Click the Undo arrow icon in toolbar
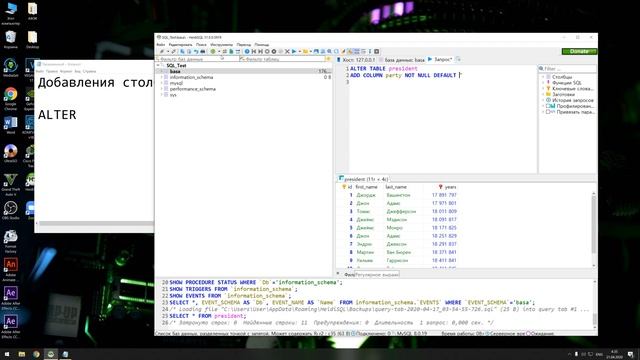Viewport: 640px width, 360px height. [196, 51]
